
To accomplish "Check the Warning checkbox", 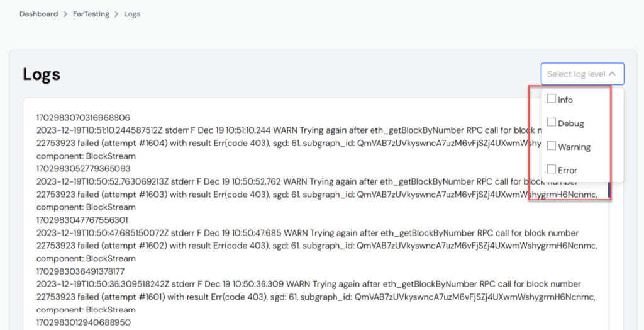I will [552, 145].
